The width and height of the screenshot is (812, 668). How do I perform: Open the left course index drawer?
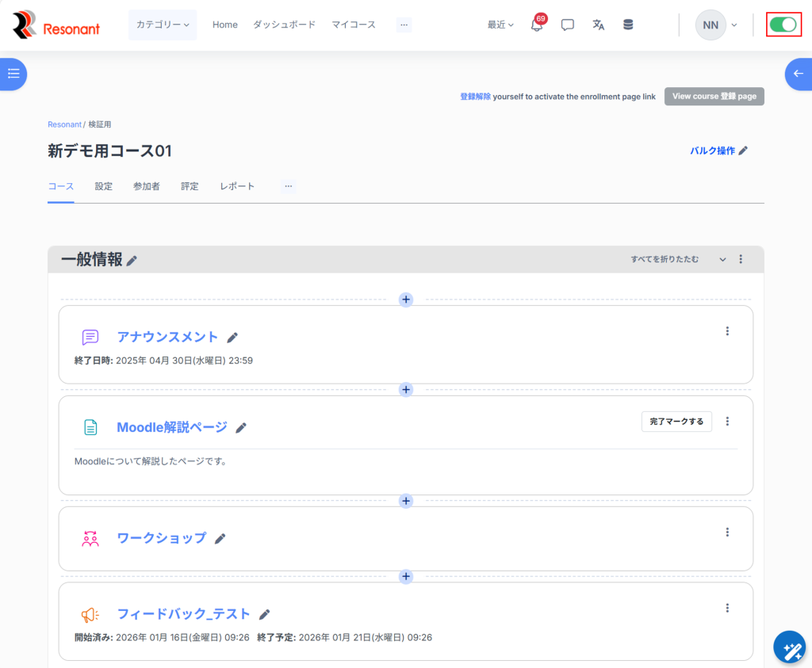pos(13,74)
